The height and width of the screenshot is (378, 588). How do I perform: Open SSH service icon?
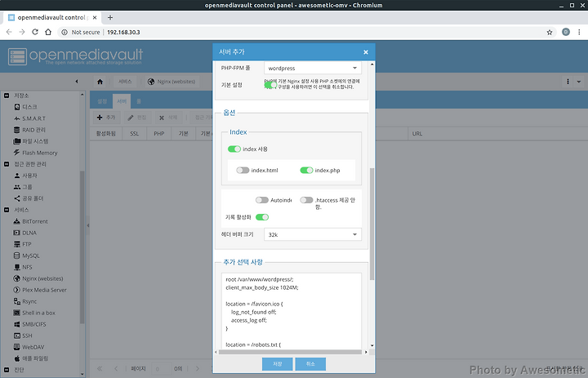pos(17,336)
